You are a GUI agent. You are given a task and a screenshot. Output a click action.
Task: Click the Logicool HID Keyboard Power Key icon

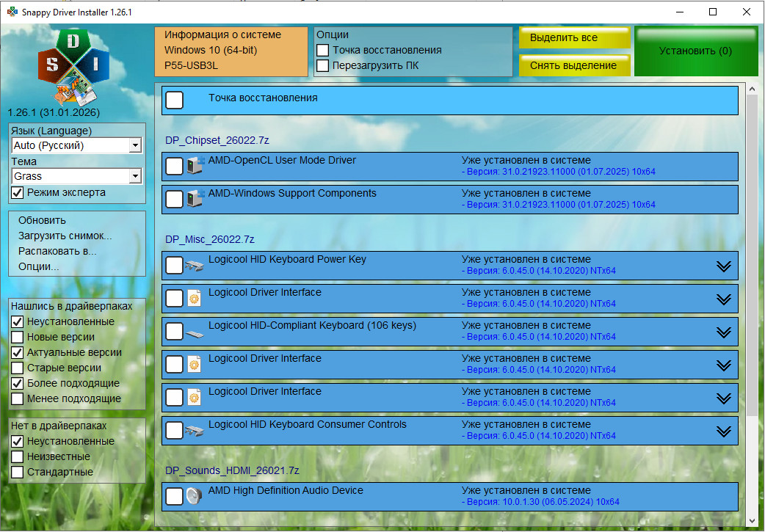[x=195, y=266]
